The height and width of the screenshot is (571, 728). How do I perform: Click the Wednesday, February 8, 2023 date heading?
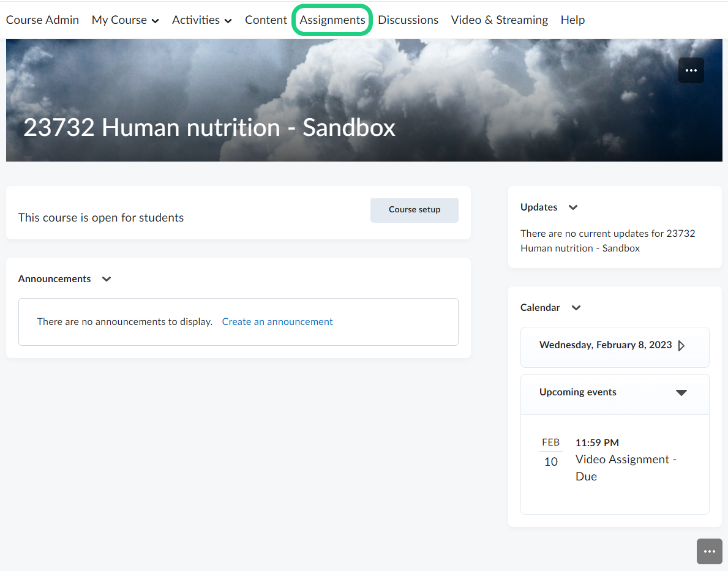point(605,345)
